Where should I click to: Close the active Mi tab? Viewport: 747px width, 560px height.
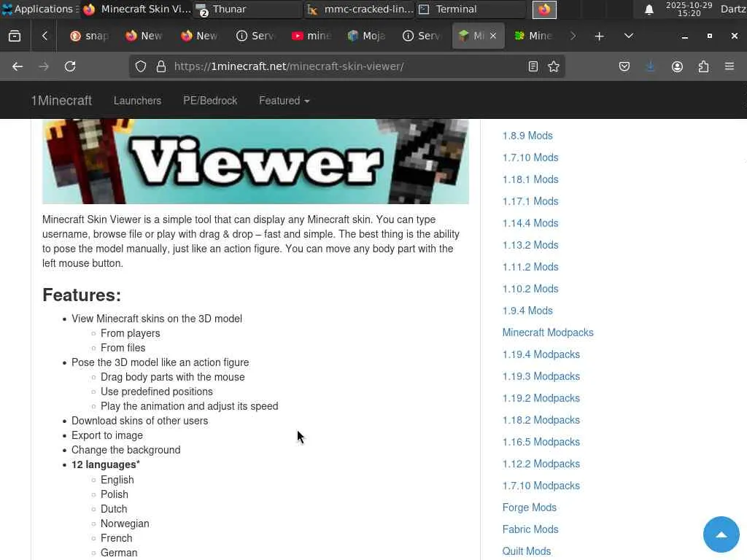tap(493, 36)
